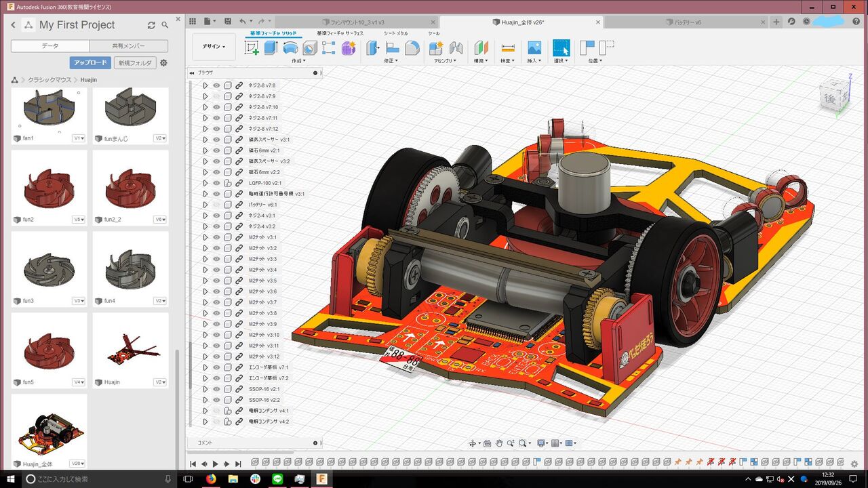
Task: Click the 新規フォルダ button
Action: pyautogui.click(x=135, y=63)
